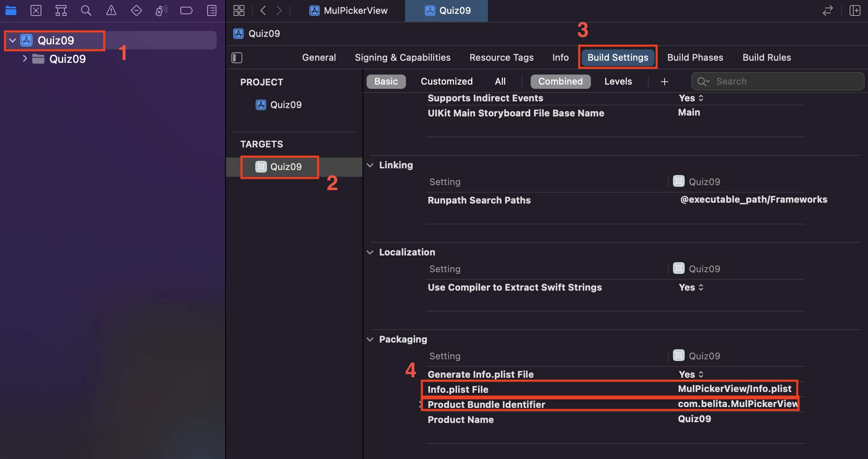This screenshot has width=868, height=459.
Task: Click the add build setting plus button
Action: (664, 82)
